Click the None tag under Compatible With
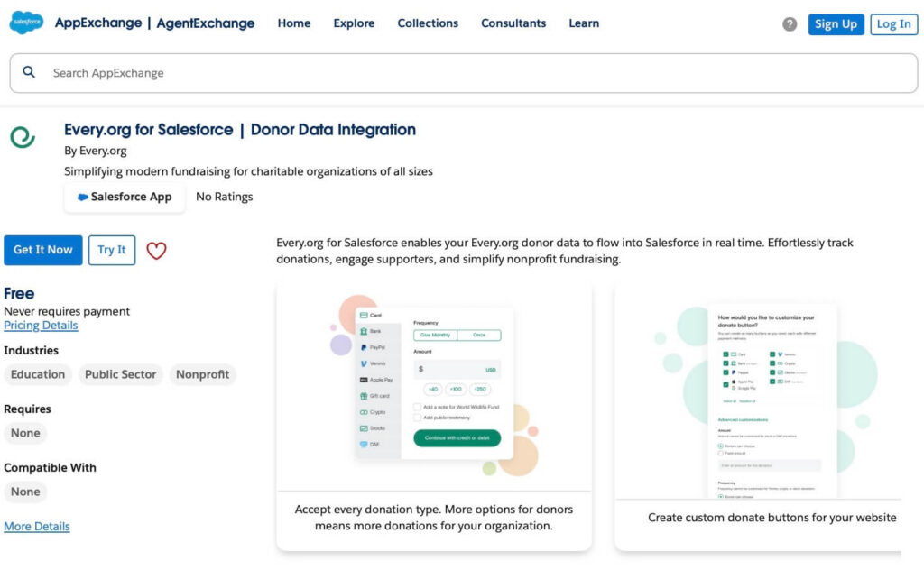Screen dimensions: 924x570 point(25,492)
